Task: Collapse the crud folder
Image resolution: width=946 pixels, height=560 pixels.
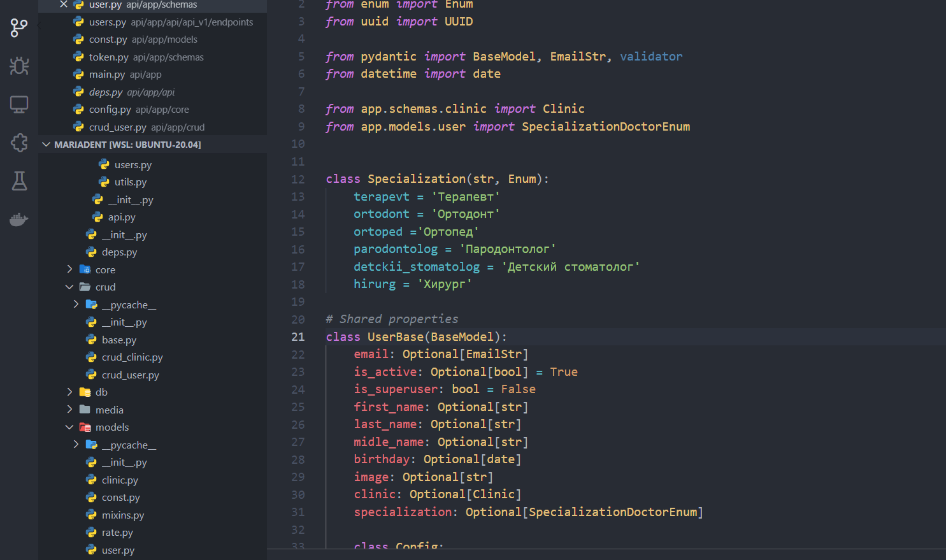Action: pyautogui.click(x=69, y=287)
